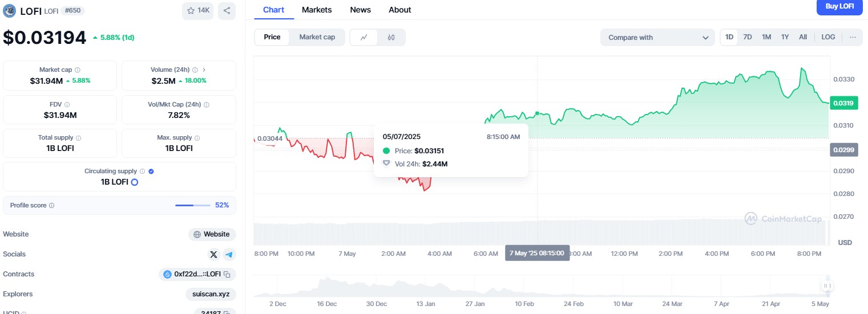The width and height of the screenshot is (868, 314).
Task: Open the Telegram social link
Action: [229, 254]
